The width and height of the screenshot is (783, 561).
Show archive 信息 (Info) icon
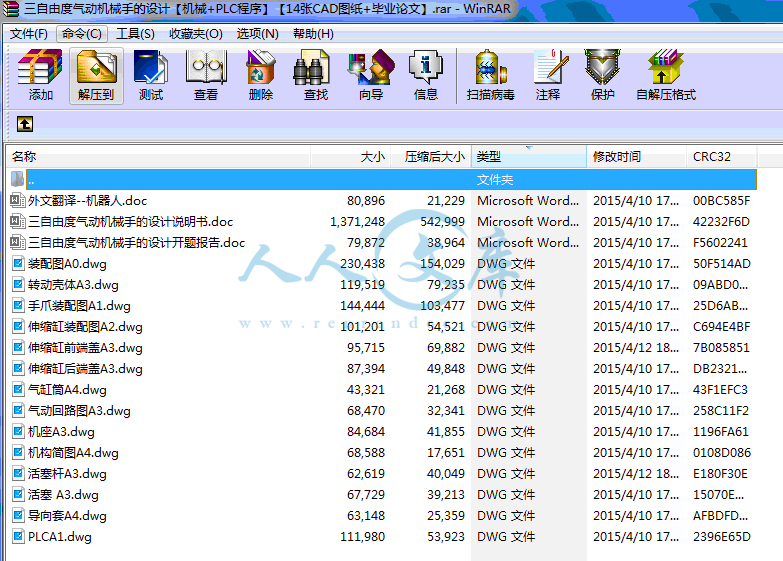click(x=425, y=67)
